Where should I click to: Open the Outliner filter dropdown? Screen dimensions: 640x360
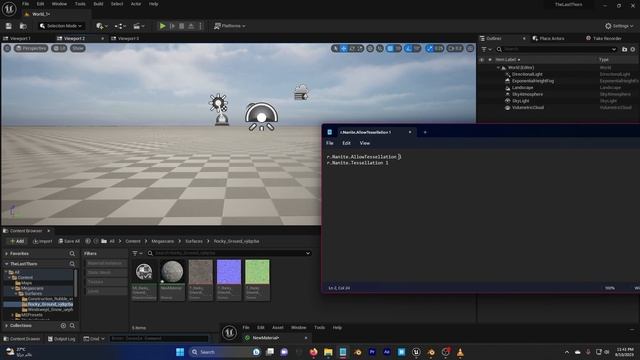tap(486, 49)
